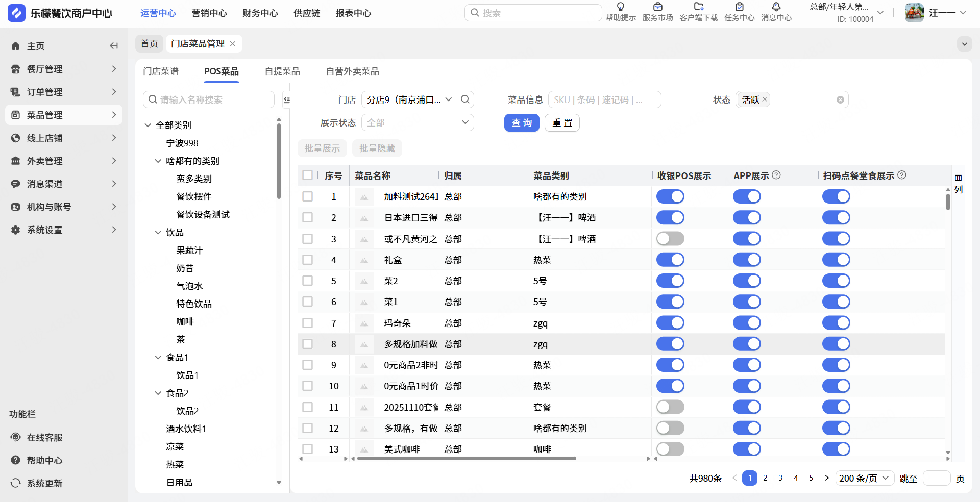Viewport: 980px width, 502px height.
Task: Turn on 收银POS展示 for row 3
Action: coord(670,239)
